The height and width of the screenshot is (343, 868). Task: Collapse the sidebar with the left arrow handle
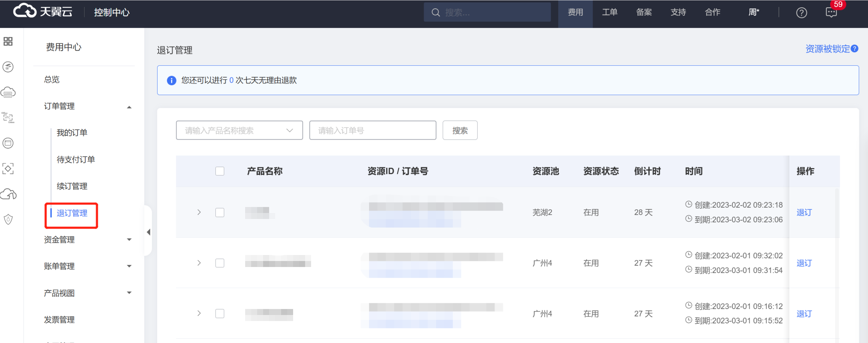(x=148, y=232)
